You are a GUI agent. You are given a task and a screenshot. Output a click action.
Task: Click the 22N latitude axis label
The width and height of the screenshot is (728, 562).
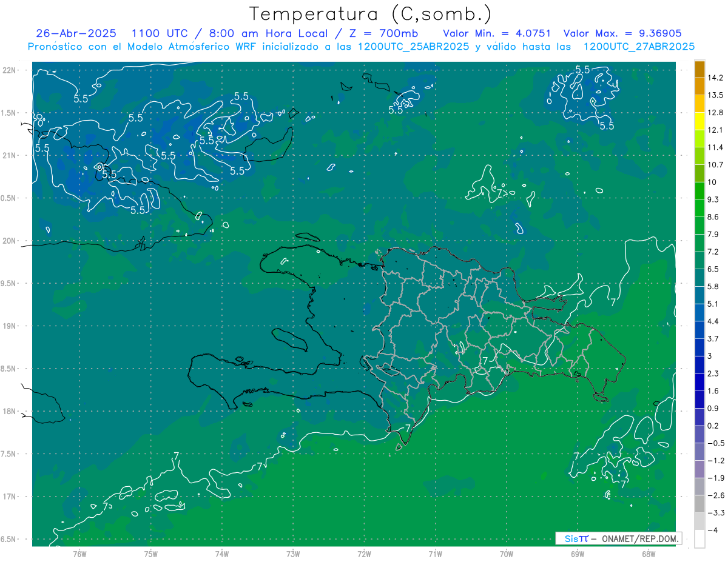(x=10, y=70)
